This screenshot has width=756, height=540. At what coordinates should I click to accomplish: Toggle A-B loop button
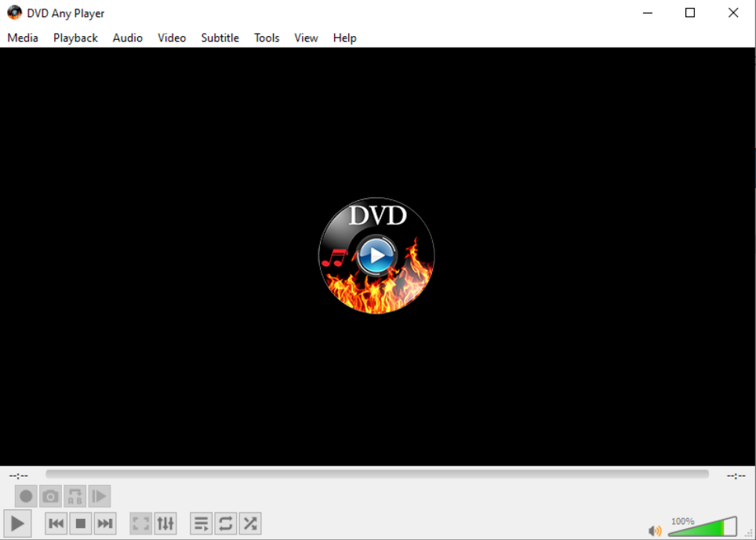[75, 496]
